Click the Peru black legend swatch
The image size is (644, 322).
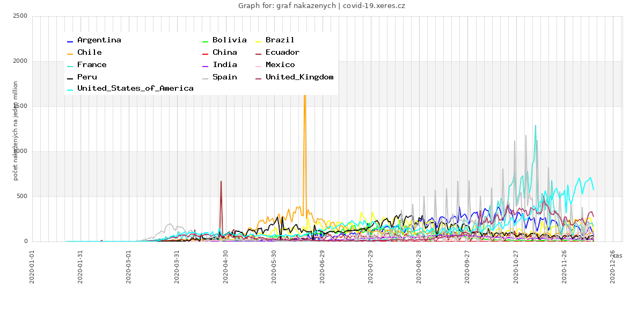coord(70,78)
